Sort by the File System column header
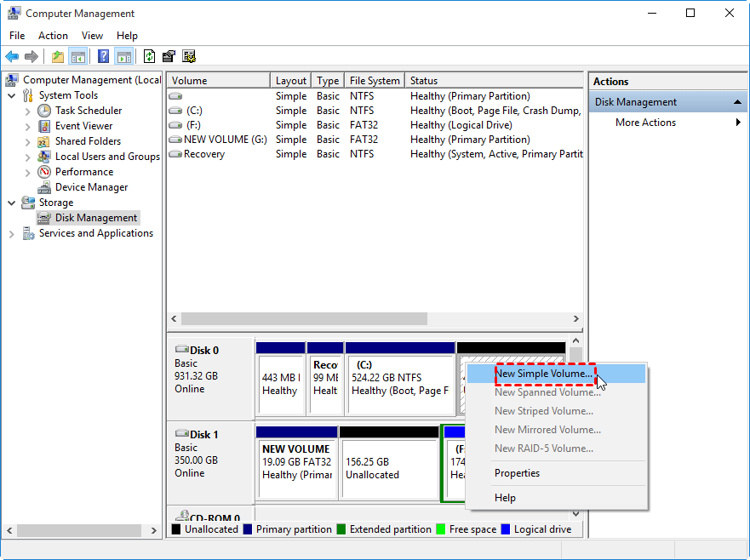750x560 pixels. pos(375,80)
